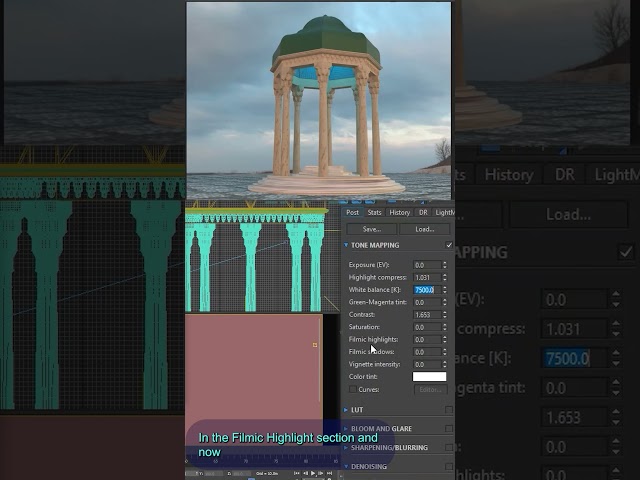Click the Exposure (EV) value field
This screenshot has width=640, height=480.
427,265
